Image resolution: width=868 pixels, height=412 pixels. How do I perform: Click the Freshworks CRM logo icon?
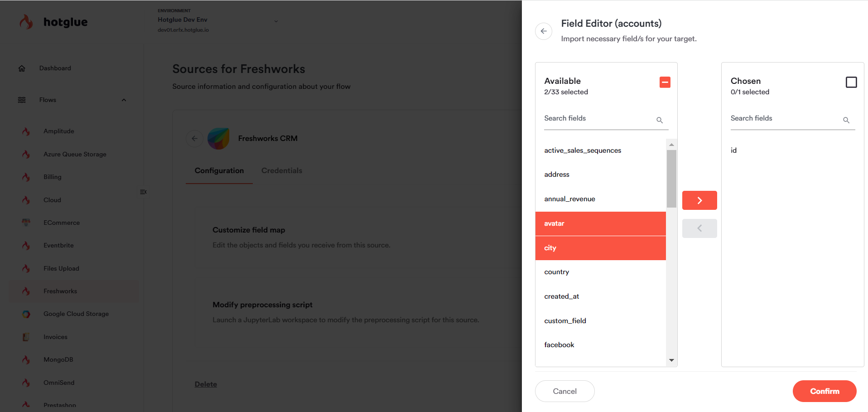[x=218, y=139]
